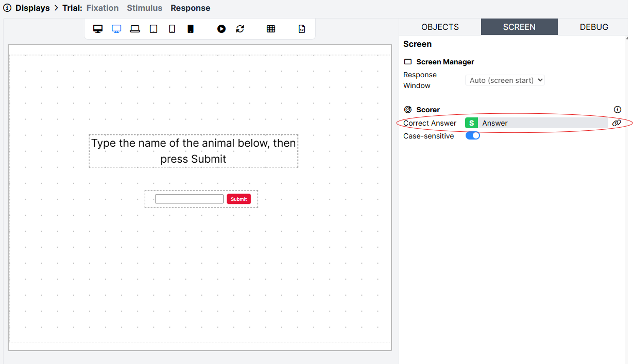Click the red Submit button
Image resolution: width=633 pixels, height=364 pixels.
click(239, 199)
